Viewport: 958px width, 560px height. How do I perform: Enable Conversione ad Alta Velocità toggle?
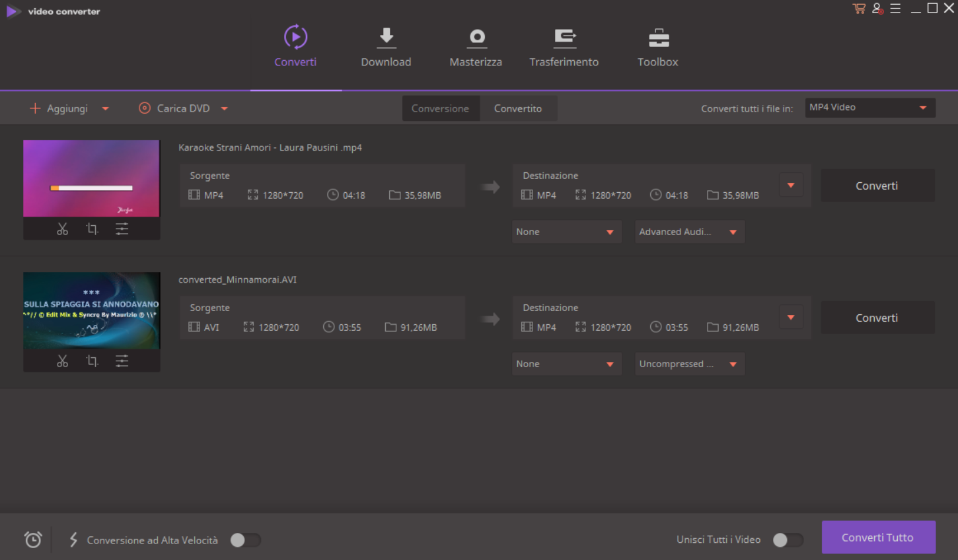245,540
